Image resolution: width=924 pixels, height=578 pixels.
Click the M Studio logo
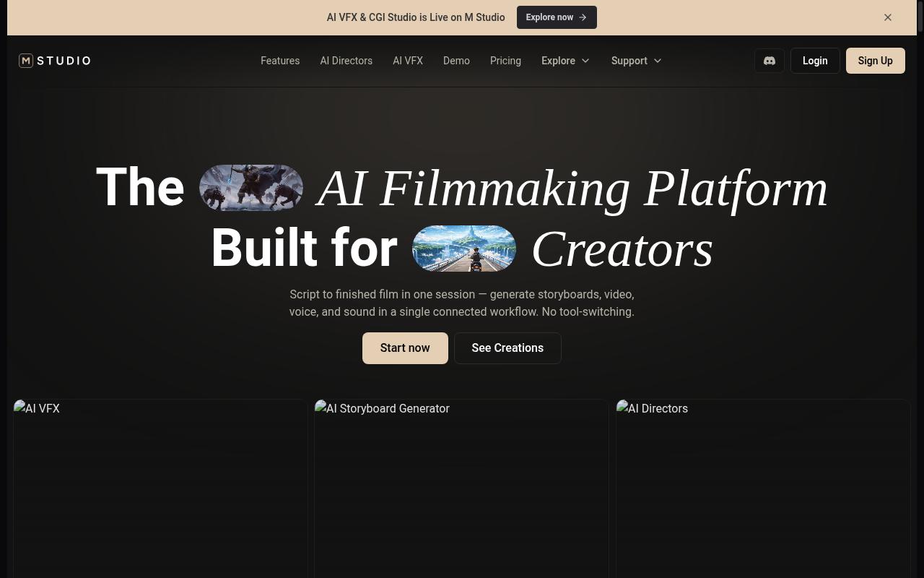pos(55,61)
